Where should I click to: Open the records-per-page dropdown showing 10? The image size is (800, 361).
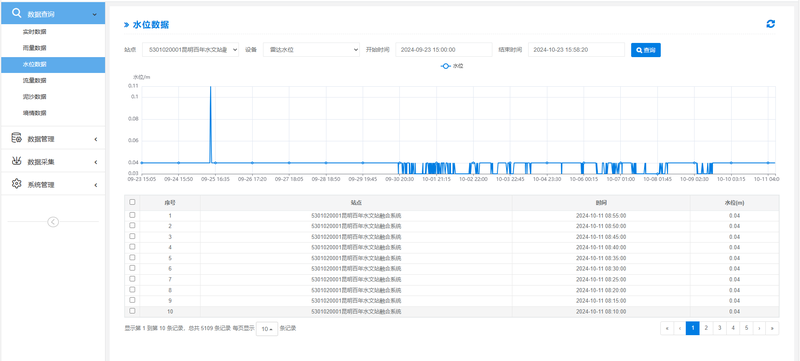(x=267, y=329)
